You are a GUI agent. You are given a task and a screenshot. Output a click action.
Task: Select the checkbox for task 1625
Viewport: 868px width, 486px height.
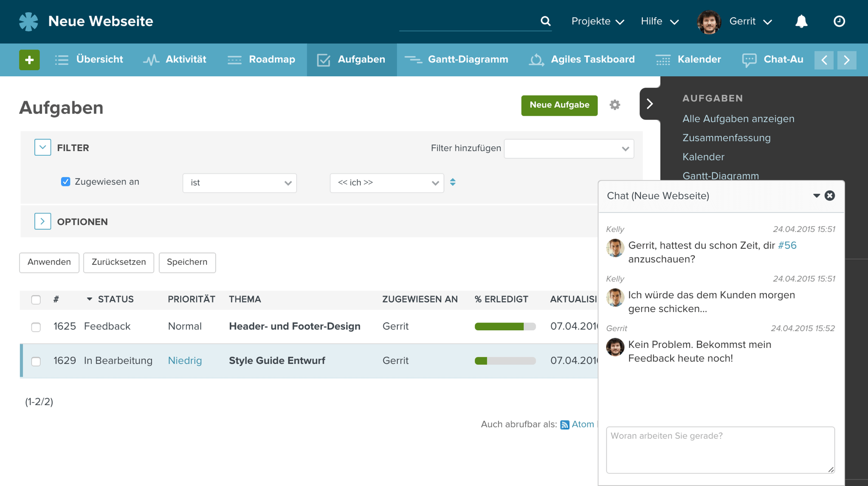click(x=36, y=327)
